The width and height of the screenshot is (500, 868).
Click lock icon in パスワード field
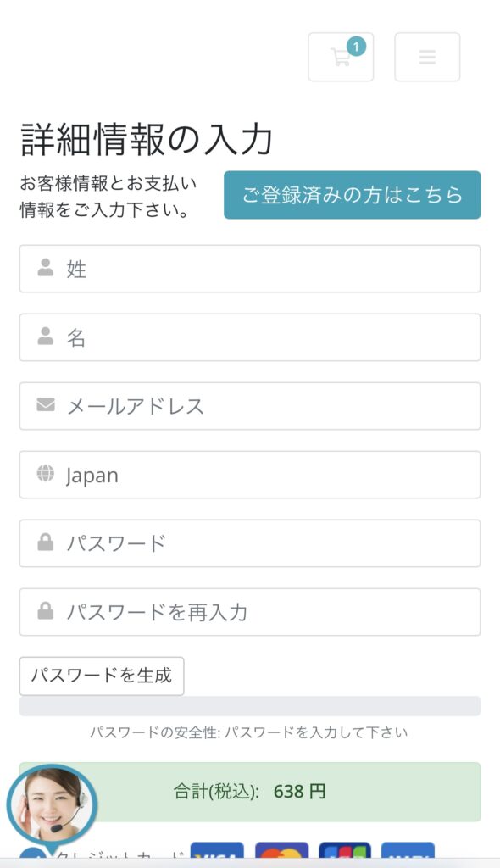point(46,542)
